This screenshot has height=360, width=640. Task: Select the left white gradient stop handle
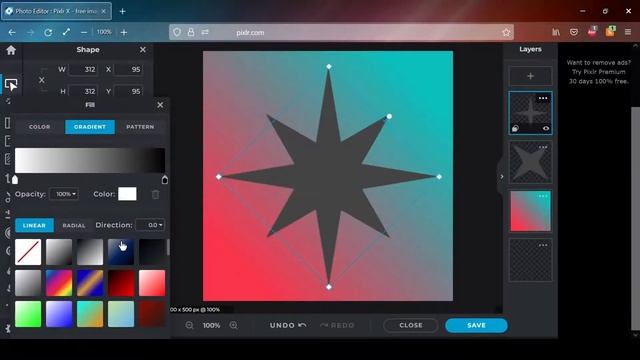pyautogui.click(x=15, y=179)
